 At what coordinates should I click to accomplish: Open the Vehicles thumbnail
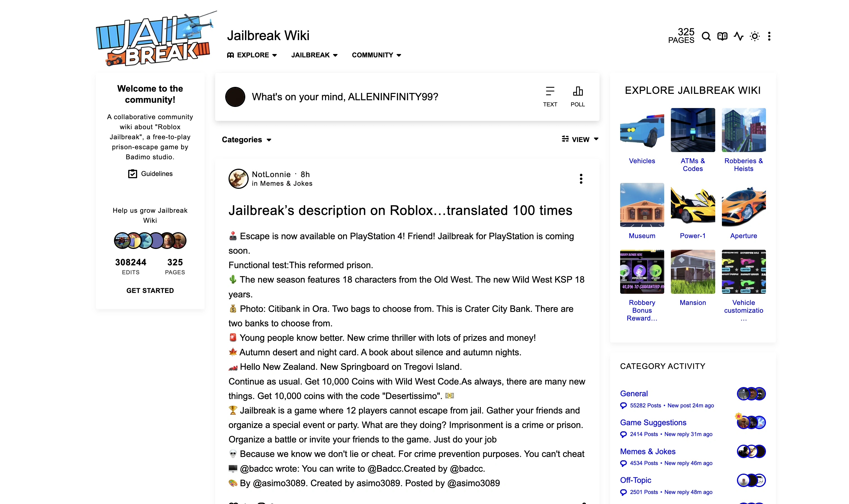coord(642,130)
